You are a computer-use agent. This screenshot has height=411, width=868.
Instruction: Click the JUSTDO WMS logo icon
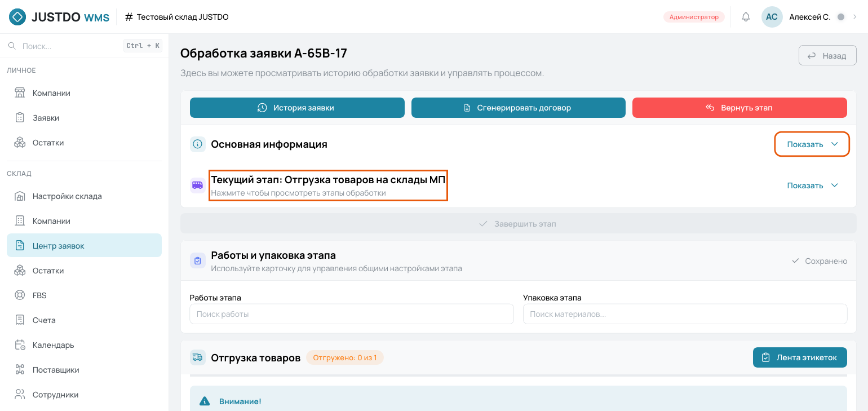point(17,17)
